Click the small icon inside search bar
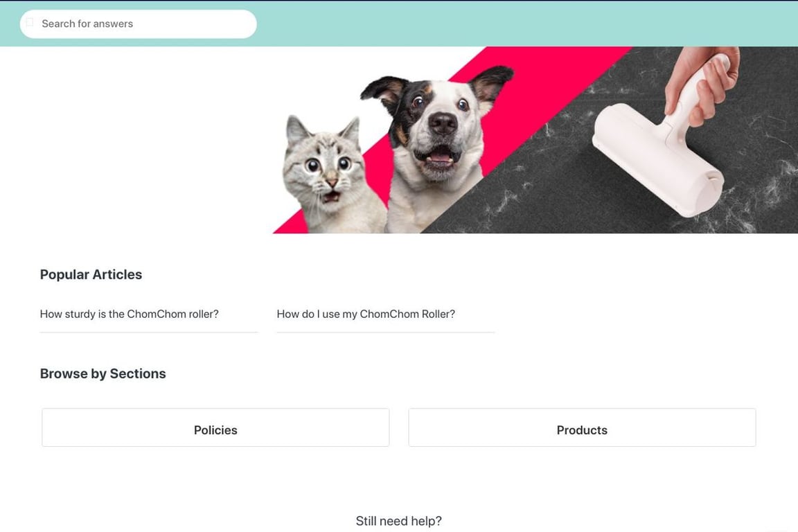This screenshot has width=798, height=532. point(30,22)
